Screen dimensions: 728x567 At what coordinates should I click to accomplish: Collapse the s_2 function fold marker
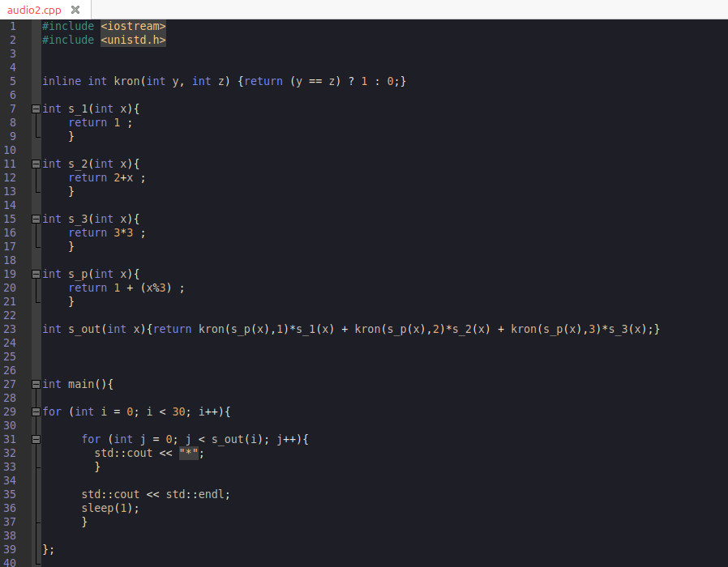[x=36, y=164]
